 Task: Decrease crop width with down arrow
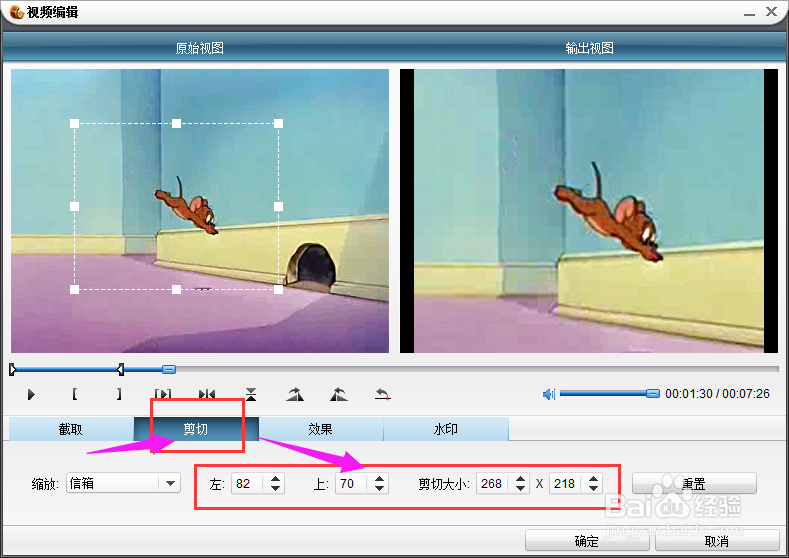coord(521,489)
